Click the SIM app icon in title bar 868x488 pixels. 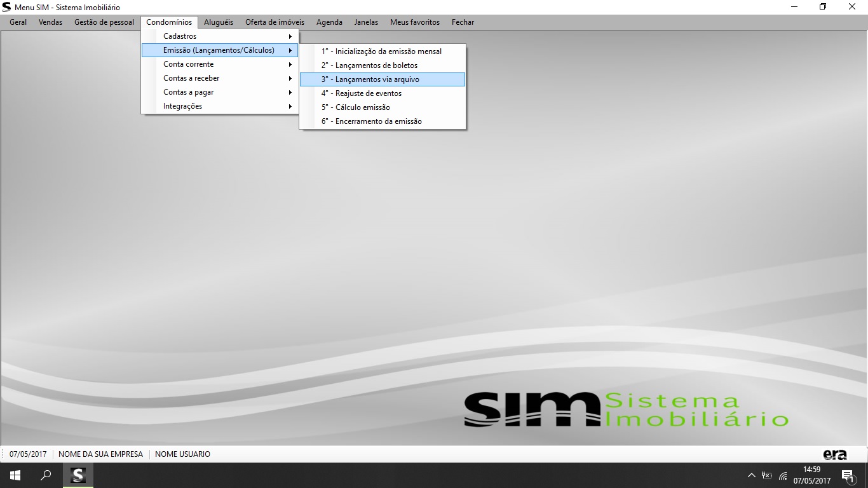click(6, 7)
